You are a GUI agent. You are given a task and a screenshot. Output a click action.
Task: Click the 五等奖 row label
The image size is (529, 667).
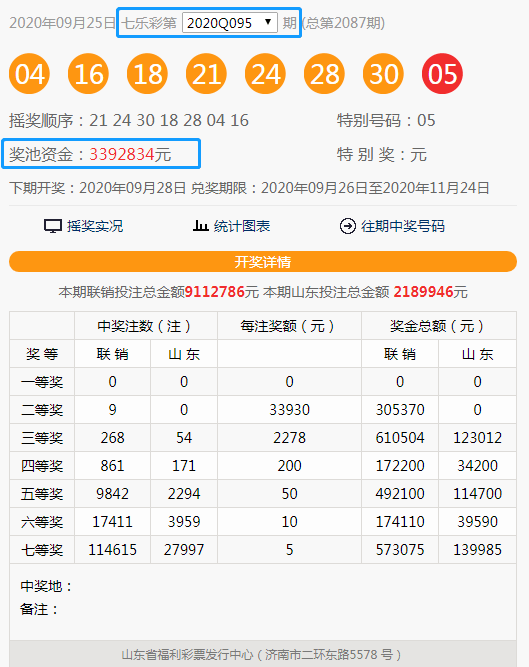point(42,494)
